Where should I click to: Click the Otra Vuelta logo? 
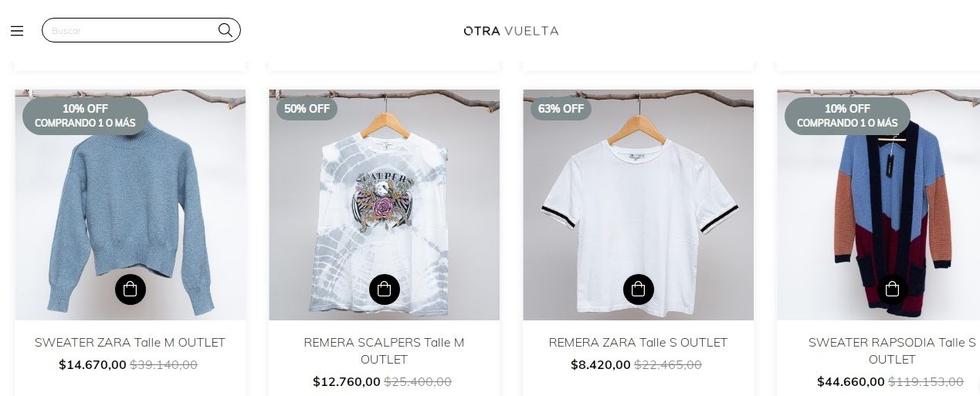click(x=511, y=31)
